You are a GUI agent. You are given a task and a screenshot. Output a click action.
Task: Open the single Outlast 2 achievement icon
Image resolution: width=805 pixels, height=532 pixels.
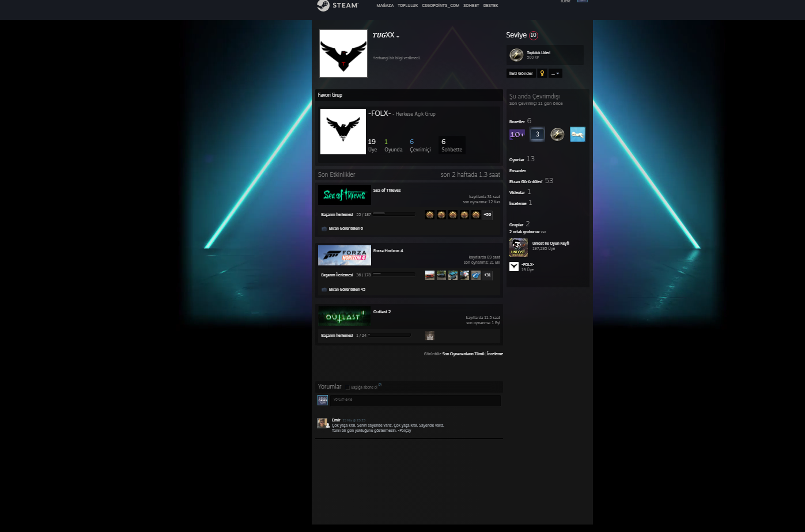click(x=430, y=336)
